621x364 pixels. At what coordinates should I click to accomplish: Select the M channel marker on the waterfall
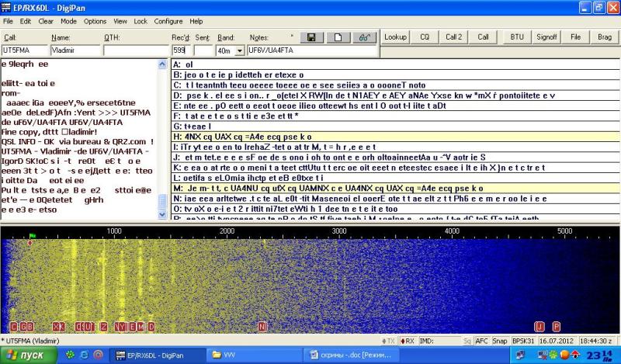coord(141,327)
